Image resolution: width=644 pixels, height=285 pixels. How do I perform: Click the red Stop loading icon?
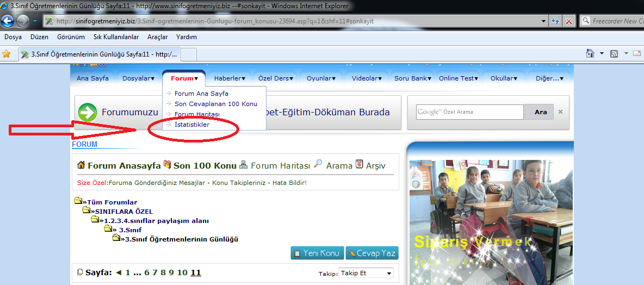point(569,21)
